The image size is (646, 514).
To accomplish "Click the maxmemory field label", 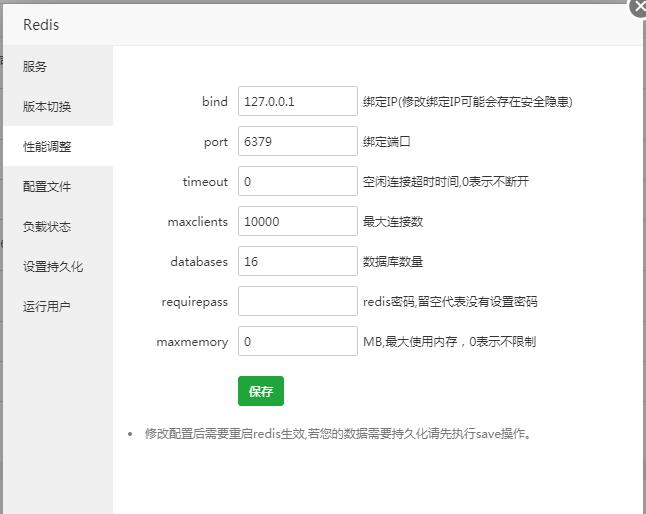I will [192, 342].
